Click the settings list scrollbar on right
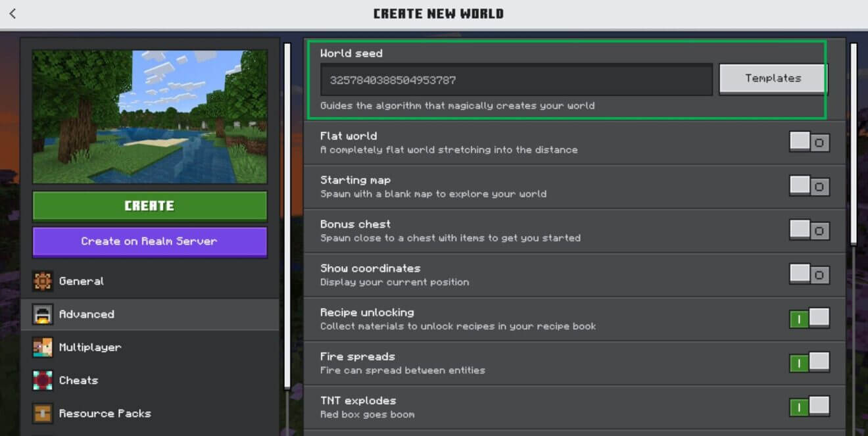The image size is (868, 436). (854, 145)
